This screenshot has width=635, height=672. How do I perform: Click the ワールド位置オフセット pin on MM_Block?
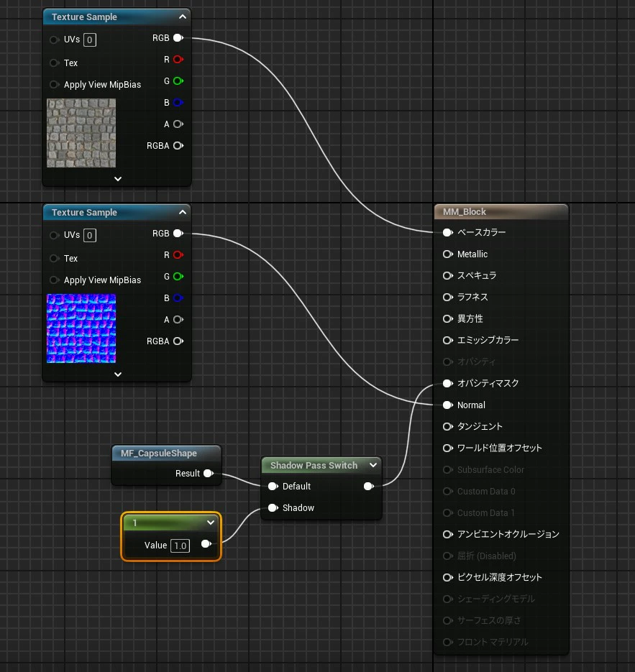pyautogui.click(x=447, y=448)
